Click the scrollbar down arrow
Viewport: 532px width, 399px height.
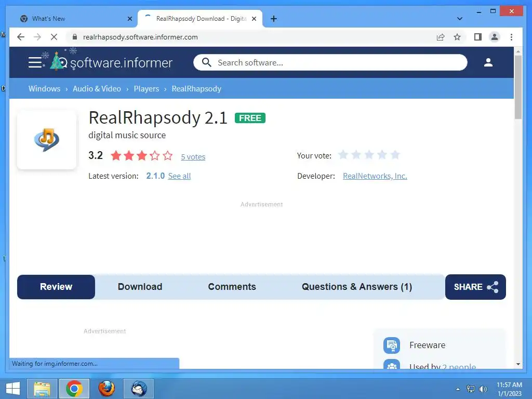[x=518, y=364]
